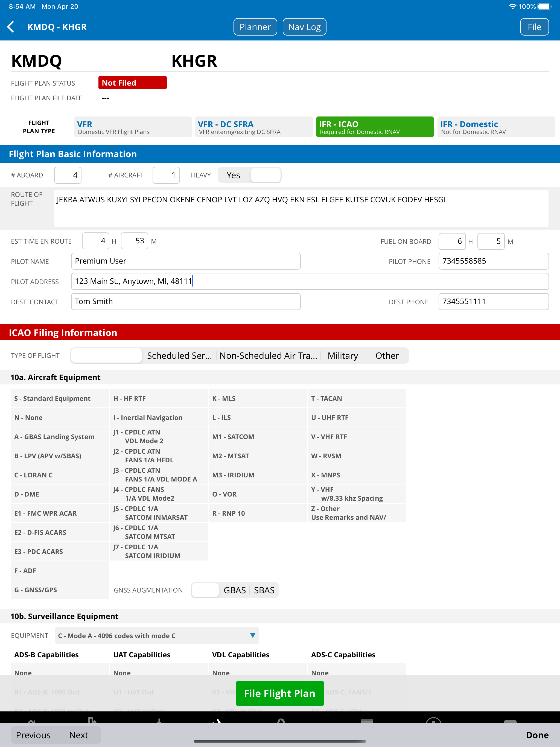Edit the Pilot Phone field

coord(494,261)
